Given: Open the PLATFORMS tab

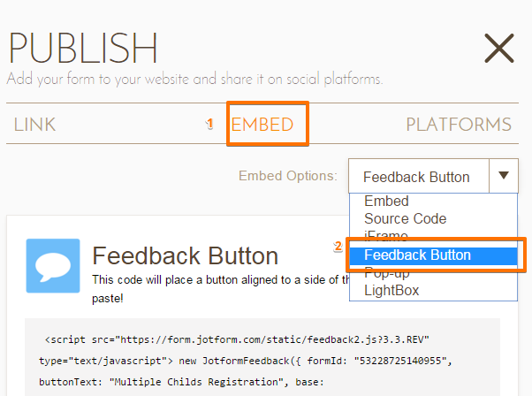Looking at the screenshot, I should coord(459,125).
